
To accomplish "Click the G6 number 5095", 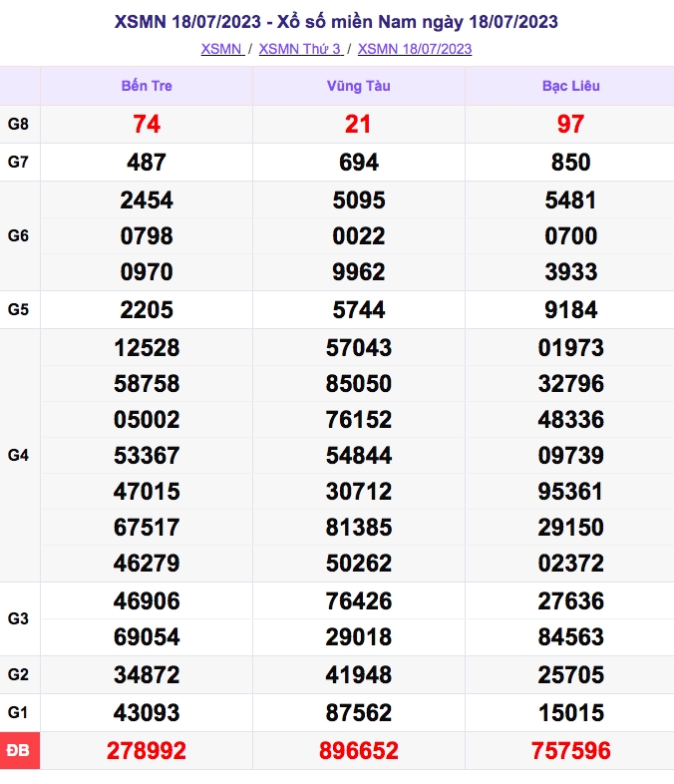I will pos(359,200).
